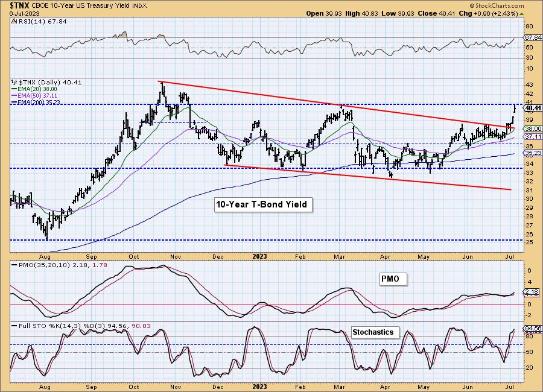
Task: Click the EMA(50) 37.11 legend entry
Action: coord(34,95)
